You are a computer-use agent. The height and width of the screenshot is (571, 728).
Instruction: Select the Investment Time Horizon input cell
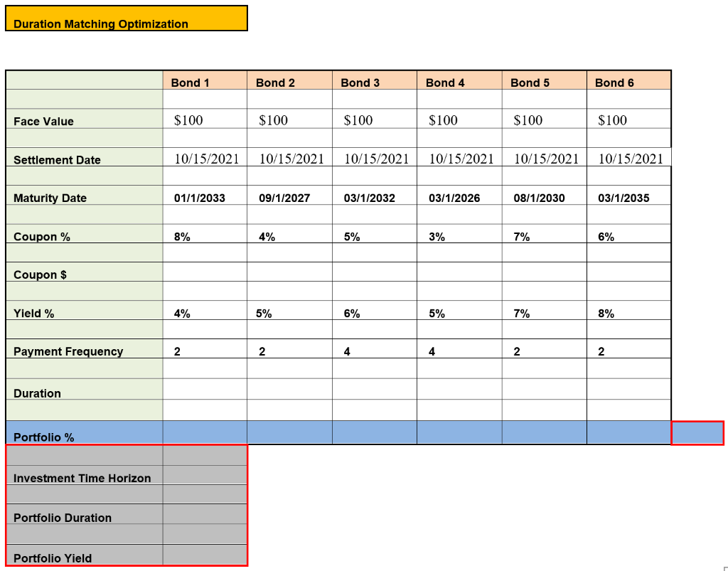click(204, 478)
